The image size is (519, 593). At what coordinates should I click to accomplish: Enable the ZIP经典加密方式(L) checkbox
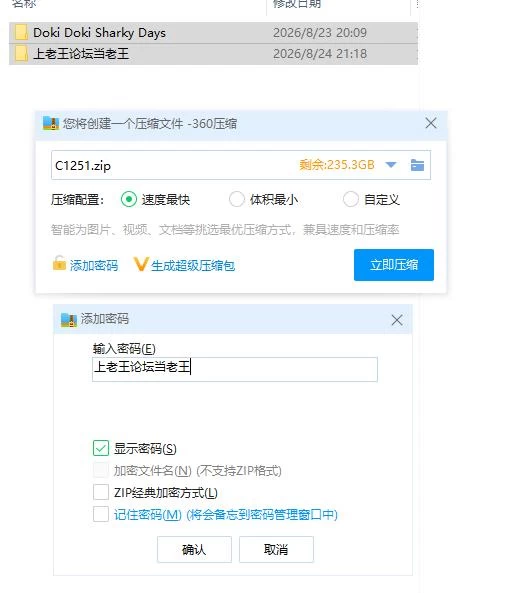(x=101, y=492)
